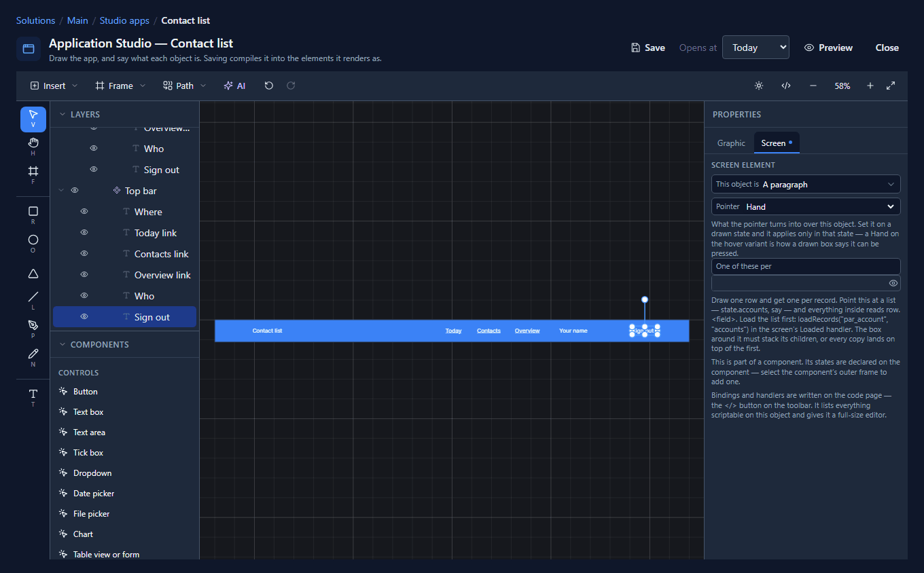Pick the Hand pan tool (H)
The height and width of the screenshot is (573, 924).
point(33,146)
